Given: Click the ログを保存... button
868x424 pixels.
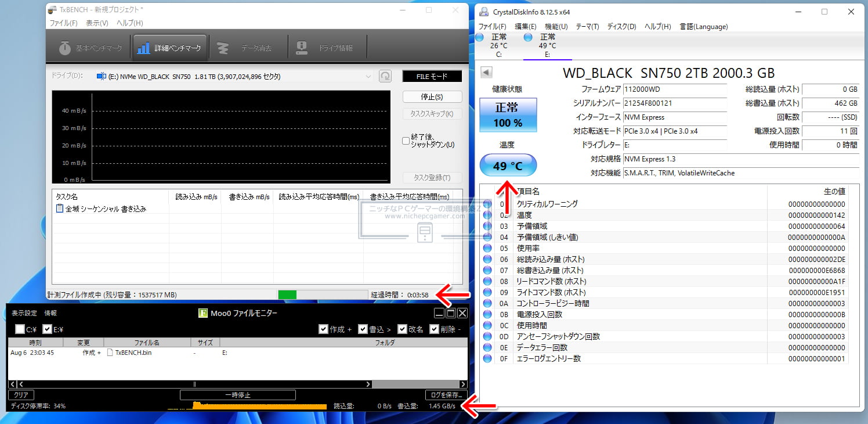Looking at the screenshot, I should (x=446, y=395).
